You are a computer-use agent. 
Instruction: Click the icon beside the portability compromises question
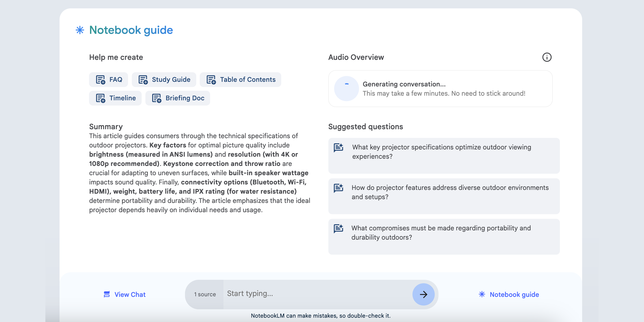[x=338, y=228]
